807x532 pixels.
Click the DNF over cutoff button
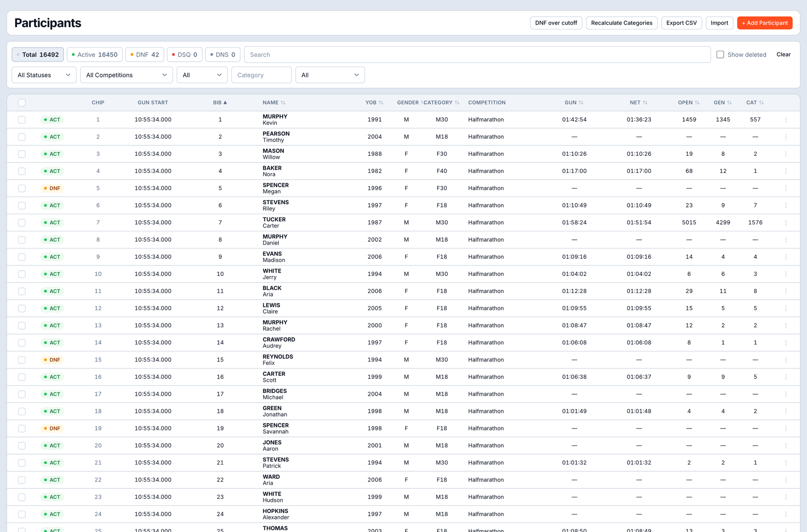(x=556, y=23)
